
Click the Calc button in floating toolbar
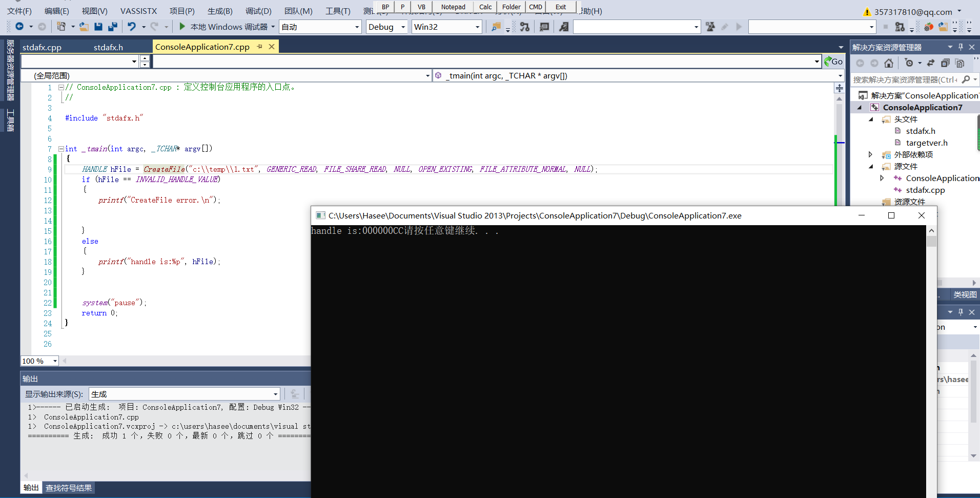pos(485,7)
